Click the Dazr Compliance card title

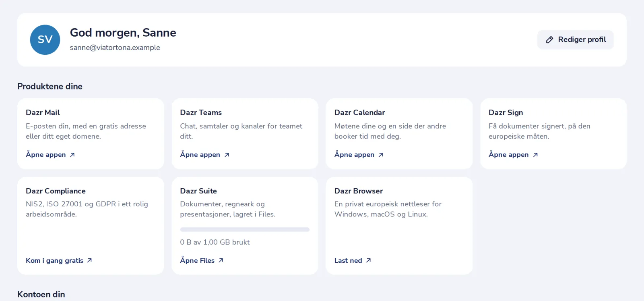(56, 191)
